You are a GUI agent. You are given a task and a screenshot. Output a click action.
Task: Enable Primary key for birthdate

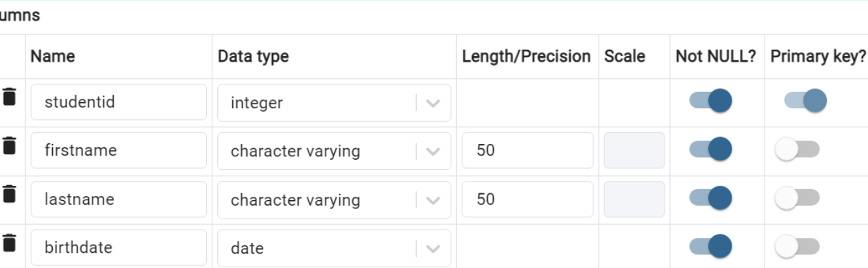(797, 246)
